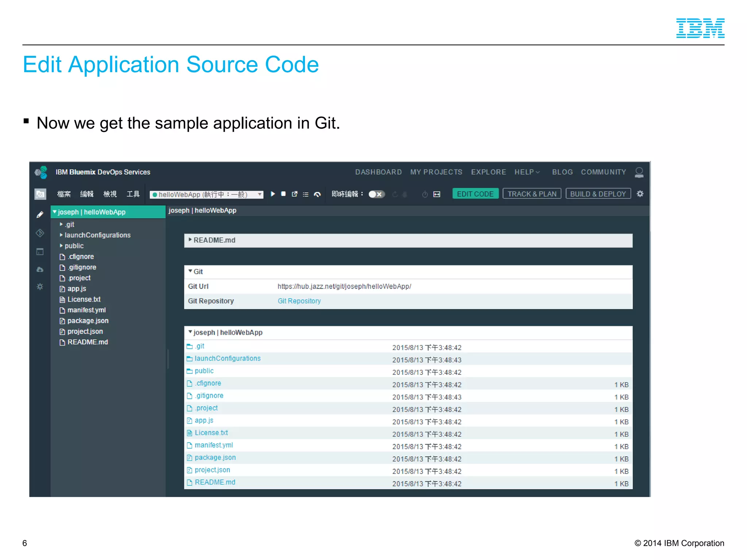Image resolution: width=747 pixels, height=560 pixels.
Task: Open package.json in the file tree
Action: click(88, 321)
